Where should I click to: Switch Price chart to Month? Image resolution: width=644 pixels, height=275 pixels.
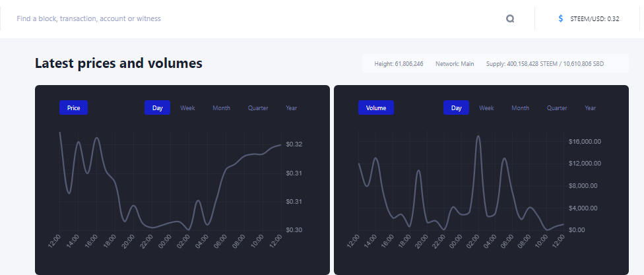click(222, 108)
